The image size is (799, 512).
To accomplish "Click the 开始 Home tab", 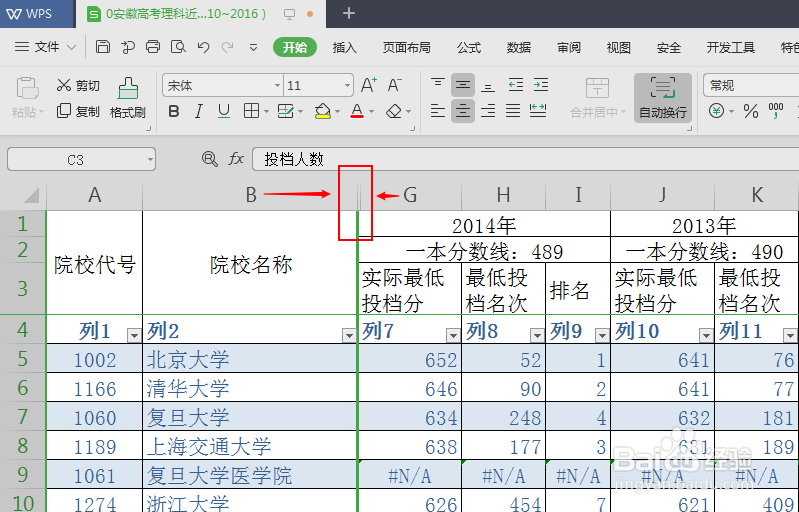I will point(295,47).
